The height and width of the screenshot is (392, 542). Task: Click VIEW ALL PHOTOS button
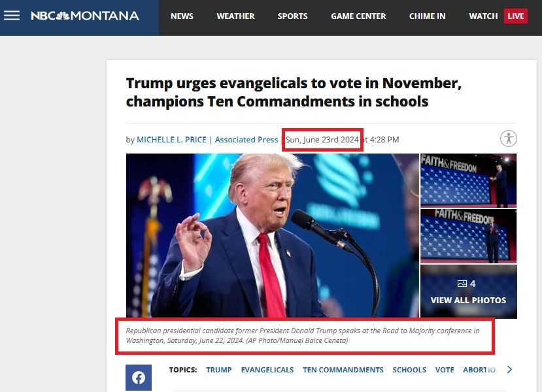468,300
